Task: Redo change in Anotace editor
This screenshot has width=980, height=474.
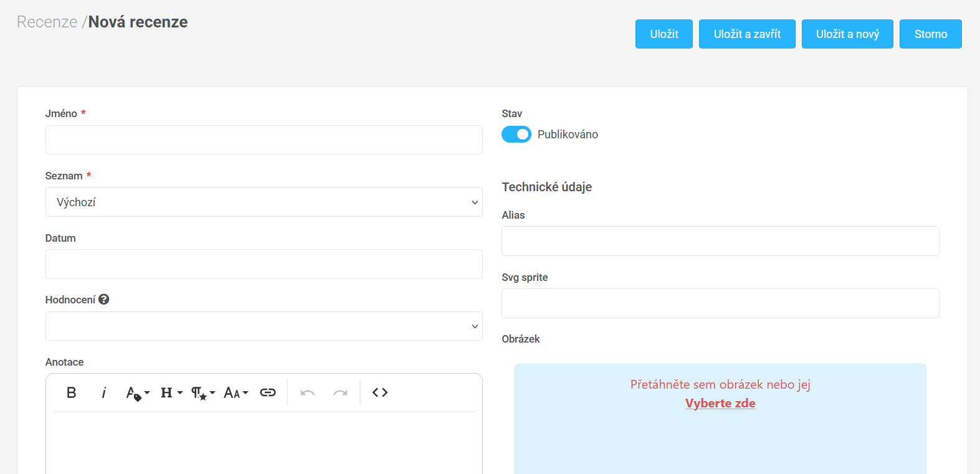Action: (340, 392)
